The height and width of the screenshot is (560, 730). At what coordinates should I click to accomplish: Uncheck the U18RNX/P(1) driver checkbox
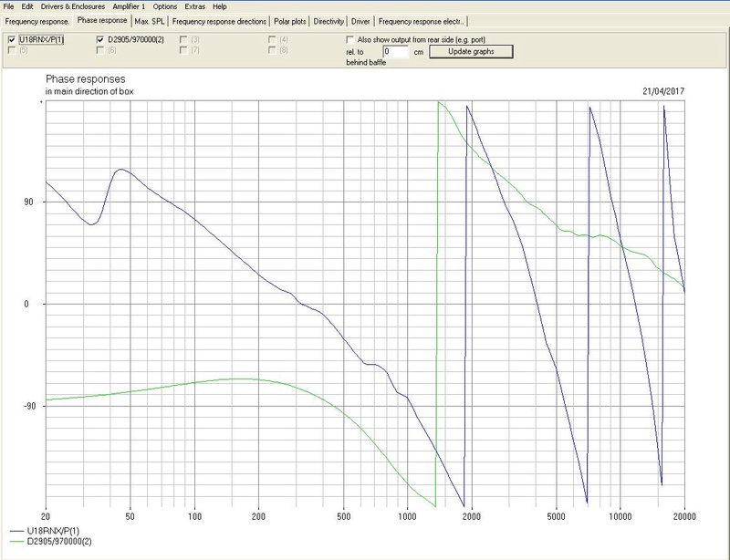pos(12,40)
